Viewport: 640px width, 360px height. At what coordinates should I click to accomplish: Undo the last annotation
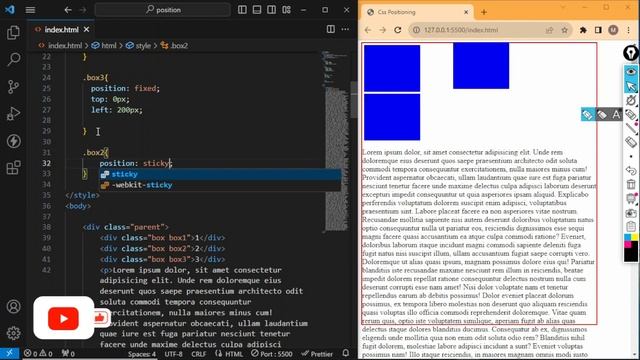(631, 170)
